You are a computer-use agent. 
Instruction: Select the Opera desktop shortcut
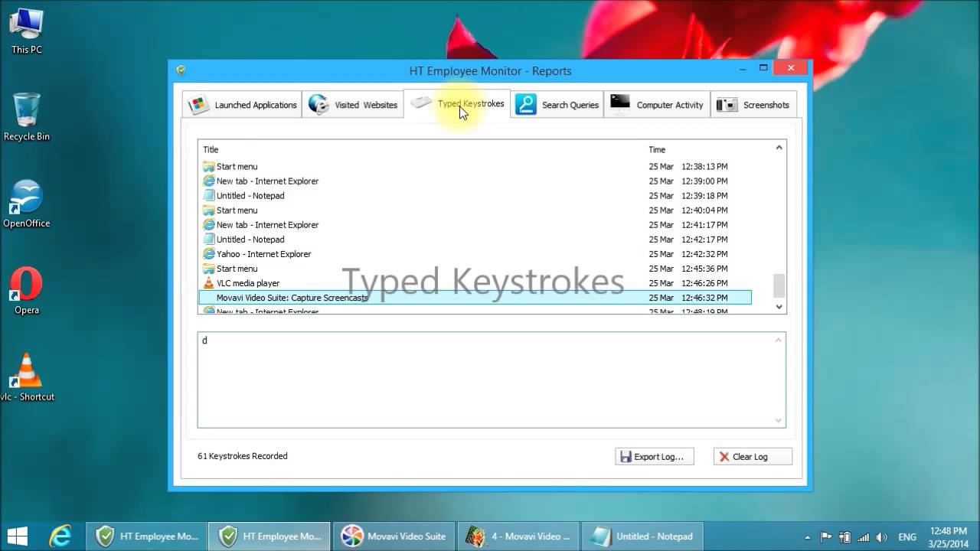pos(27,292)
